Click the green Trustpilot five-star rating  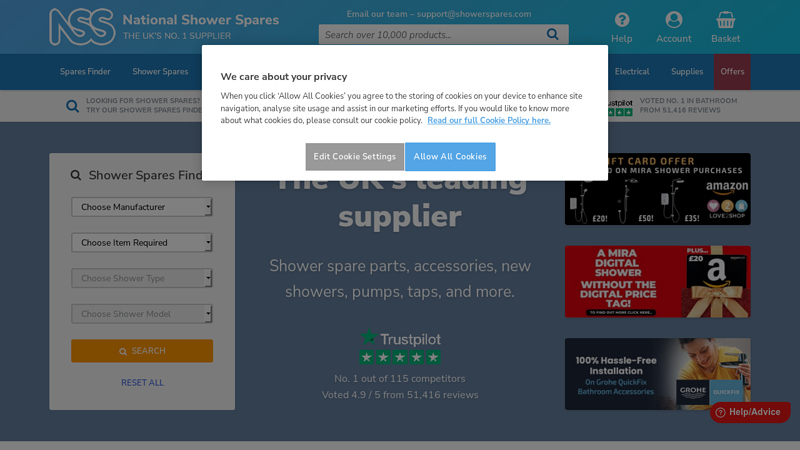click(400, 357)
